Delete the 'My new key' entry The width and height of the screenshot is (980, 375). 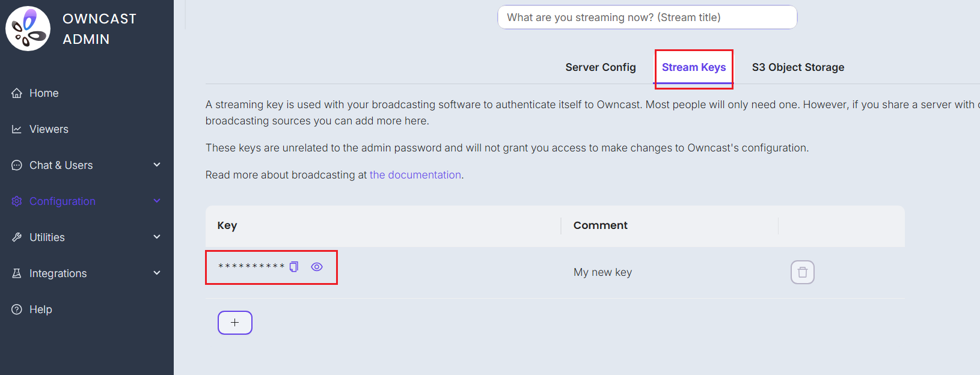point(802,272)
